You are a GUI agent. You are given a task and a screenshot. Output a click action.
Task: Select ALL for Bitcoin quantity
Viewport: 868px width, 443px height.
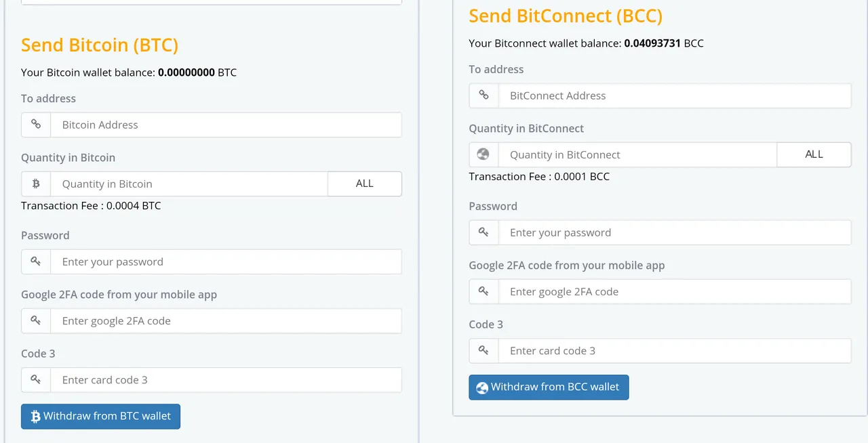click(x=365, y=184)
